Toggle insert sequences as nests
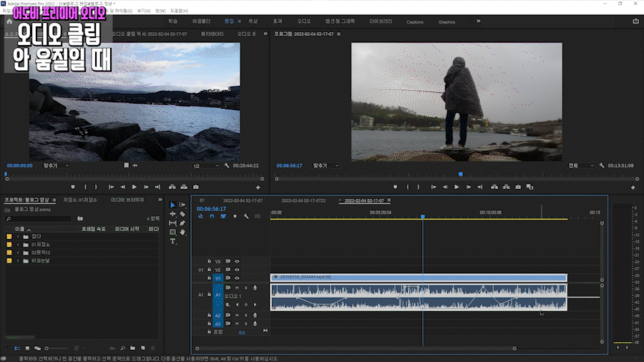Viewport: 644px width, 362px height. coord(200,216)
